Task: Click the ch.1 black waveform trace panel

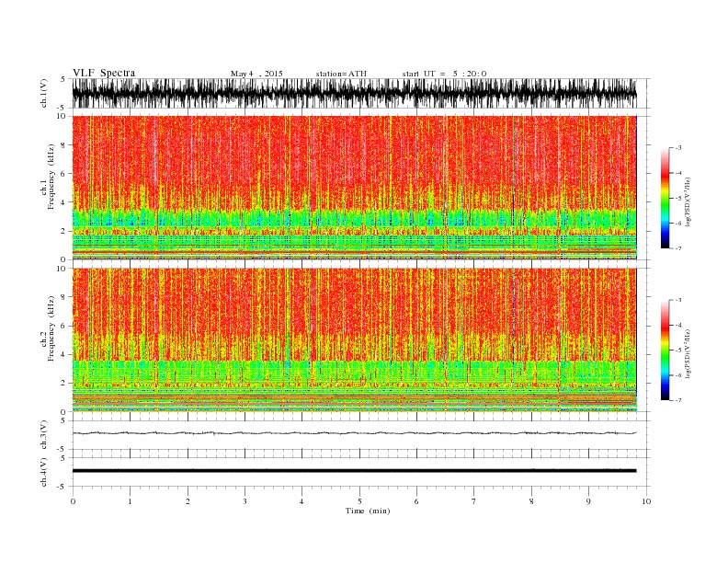Action: point(354,93)
